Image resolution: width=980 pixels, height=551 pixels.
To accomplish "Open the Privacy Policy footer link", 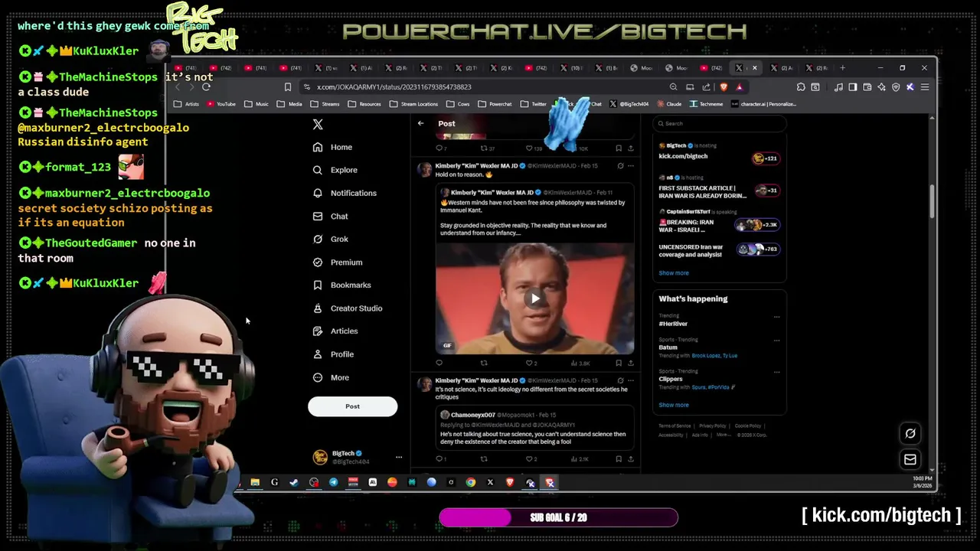I will [712, 426].
